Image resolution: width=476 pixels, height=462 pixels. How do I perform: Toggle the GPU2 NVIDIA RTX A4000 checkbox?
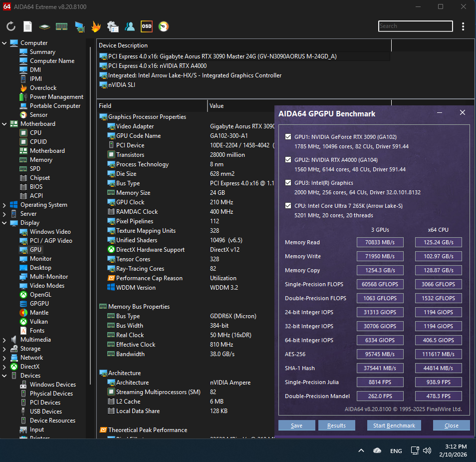(288, 160)
